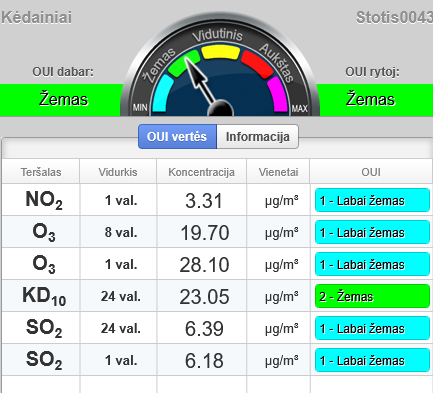Click the NO₂ Labai žemas badge

coord(372,200)
